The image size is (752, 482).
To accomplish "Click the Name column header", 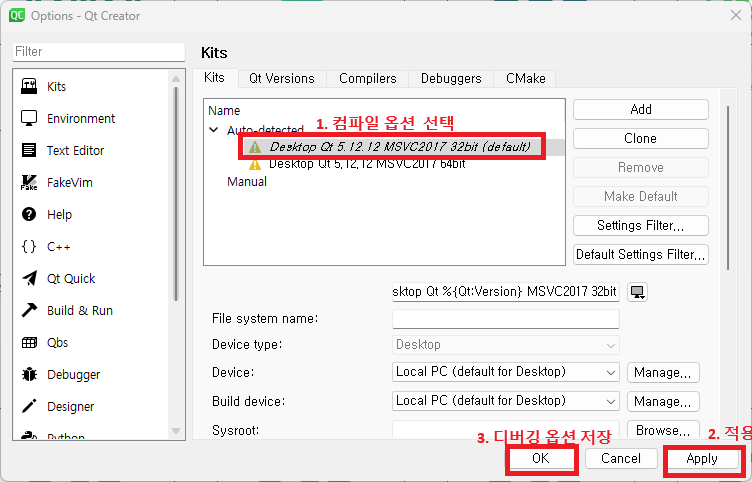I will tap(224, 111).
